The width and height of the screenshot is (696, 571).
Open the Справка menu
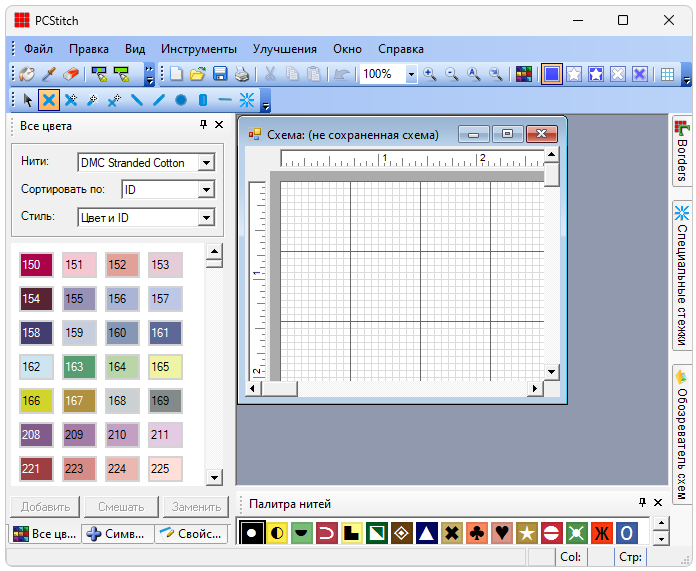pos(401,49)
